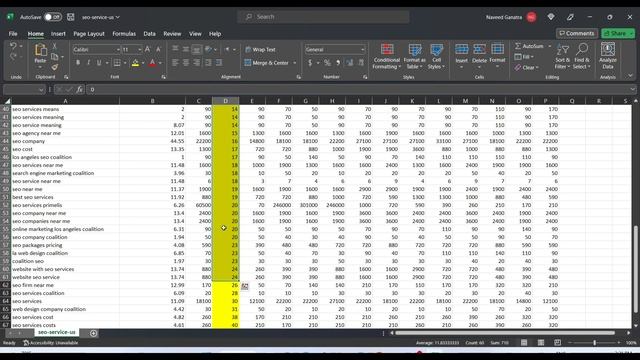Open Cell Styles gallery

coord(436,56)
